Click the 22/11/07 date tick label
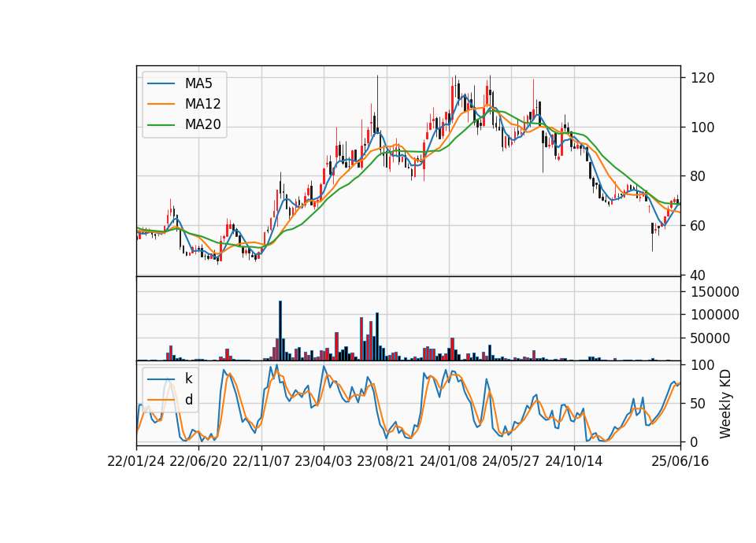Image resolution: width=756 pixels, height=543 pixels. click(x=261, y=462)
